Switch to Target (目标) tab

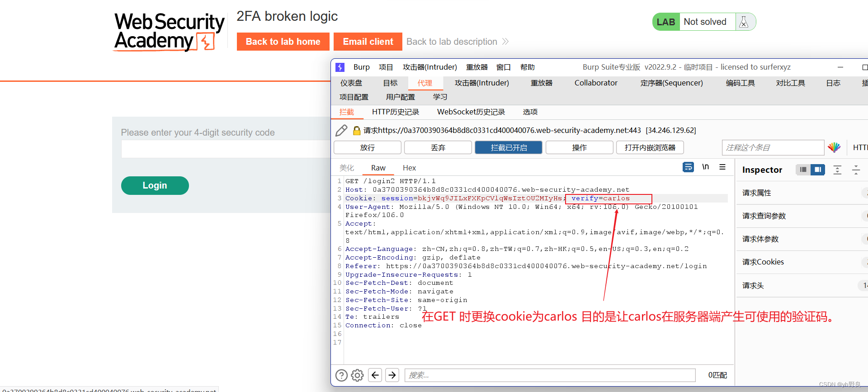point(390,83)
